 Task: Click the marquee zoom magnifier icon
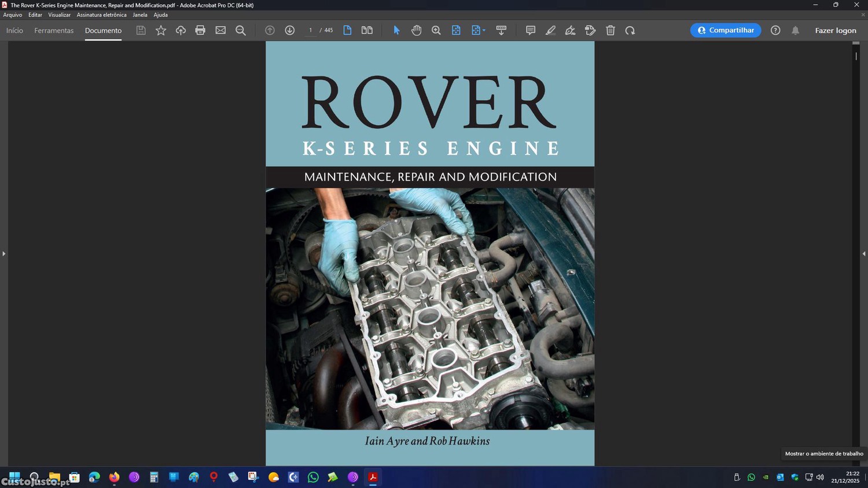pyautogui.click(x=436, y=30)
